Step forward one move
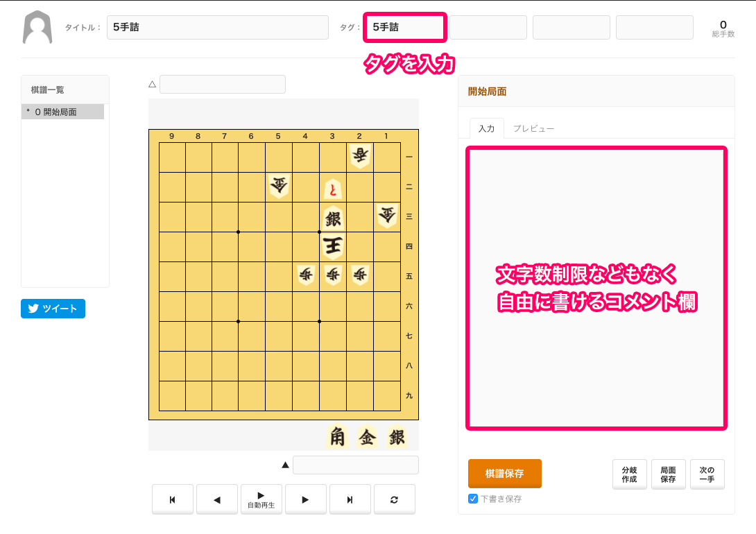 tap(305, 499)
